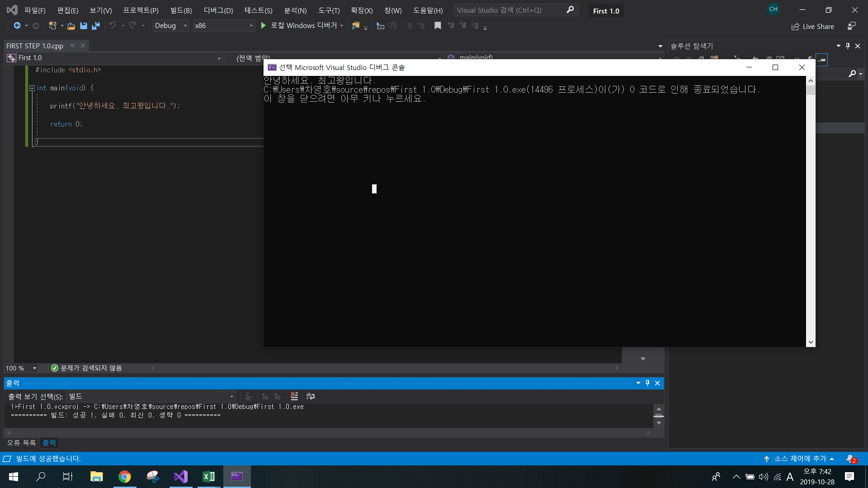
Task: Click the debug console vertical scrollbar down arrow
Action: [x=811, y=343]
